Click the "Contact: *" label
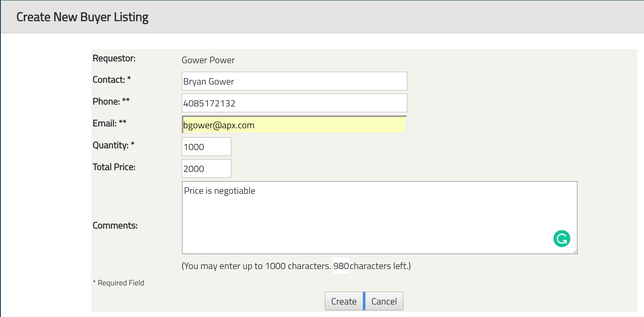This screenshot has height=317, width=644. point(112,80)
